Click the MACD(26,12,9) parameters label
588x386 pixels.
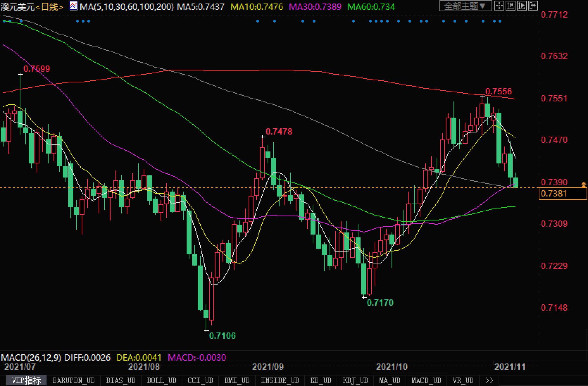pos(31,357)
